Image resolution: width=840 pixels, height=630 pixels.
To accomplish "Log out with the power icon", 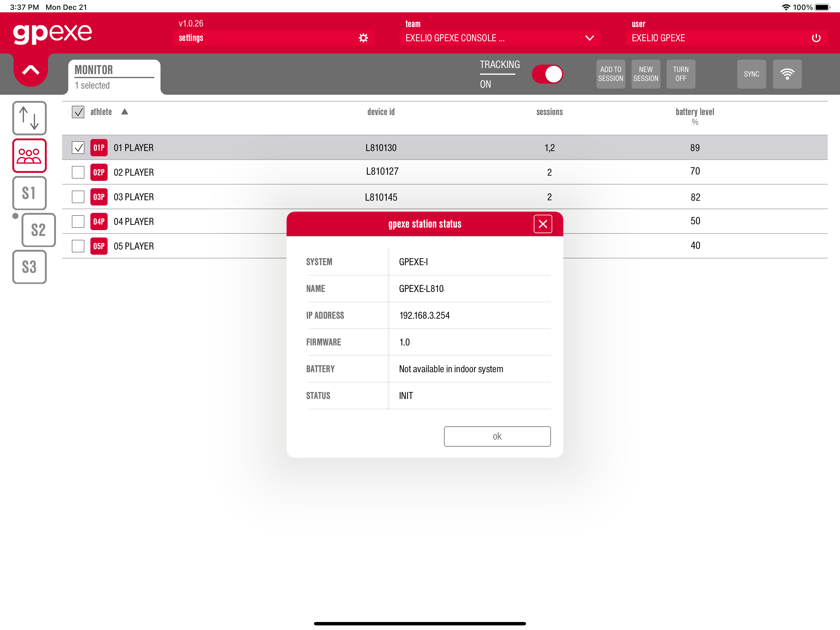I will point(816,38).
